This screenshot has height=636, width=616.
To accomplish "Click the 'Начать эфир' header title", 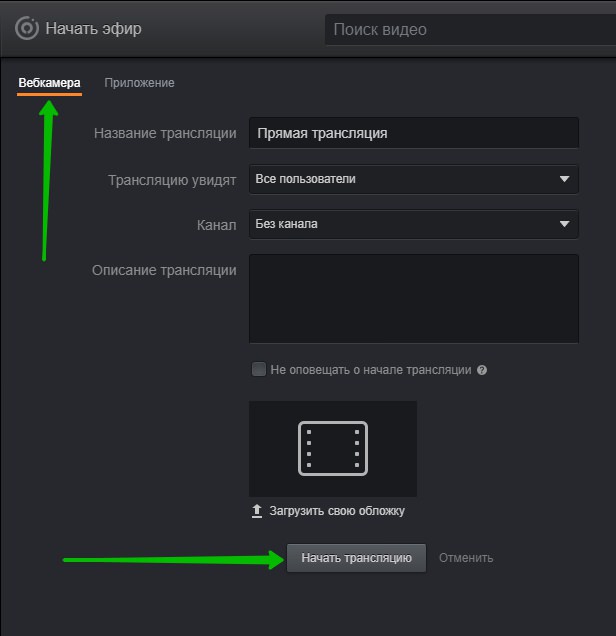I will tap(93, 28).
